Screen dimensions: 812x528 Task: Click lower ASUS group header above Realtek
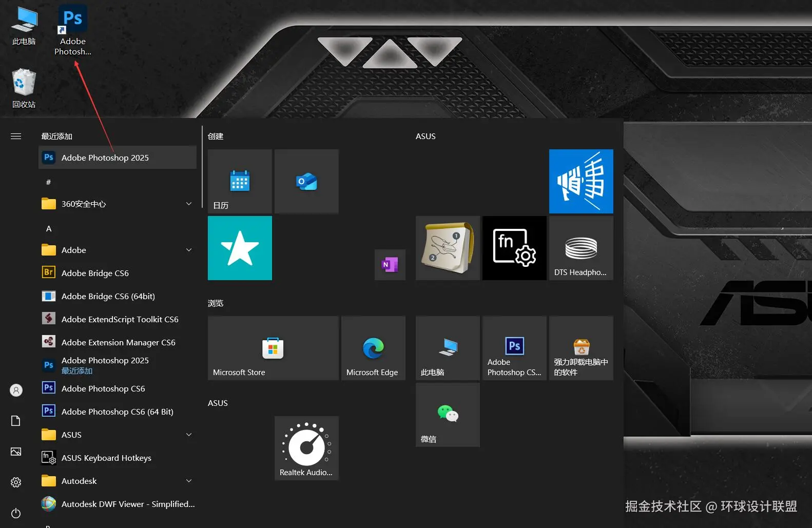tap(218, 403)
